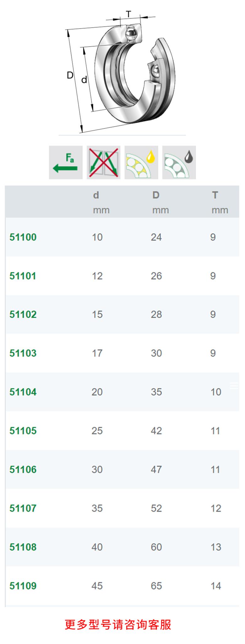
Task: Open bearing model 51103
Action: coord(23,353)
